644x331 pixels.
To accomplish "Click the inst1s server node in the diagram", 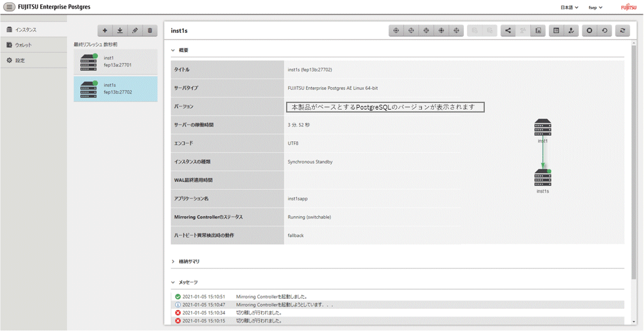I will click(543, 177).
